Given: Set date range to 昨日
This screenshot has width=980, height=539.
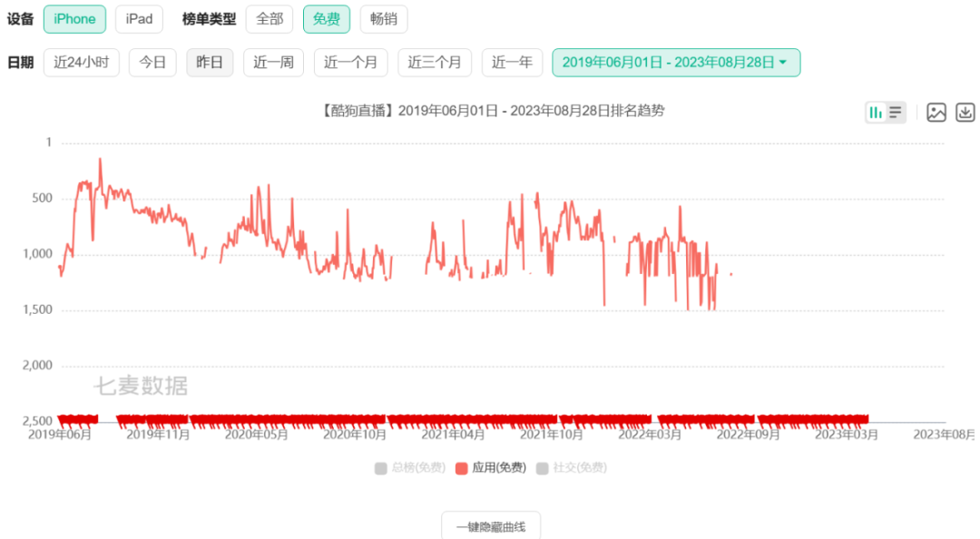Looking at the screenshot, I should (x=210, y=63).
